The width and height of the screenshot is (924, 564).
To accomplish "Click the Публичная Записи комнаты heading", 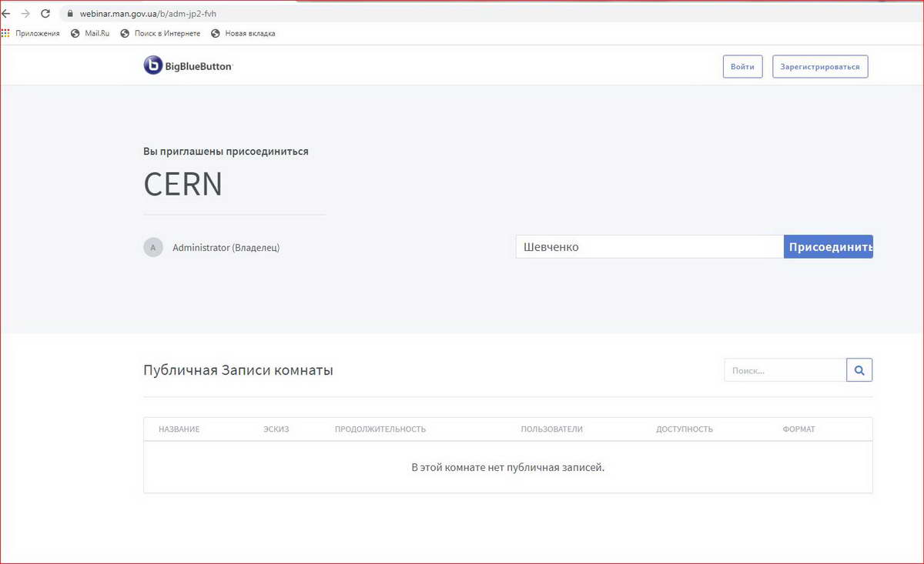I will [238, 370].
